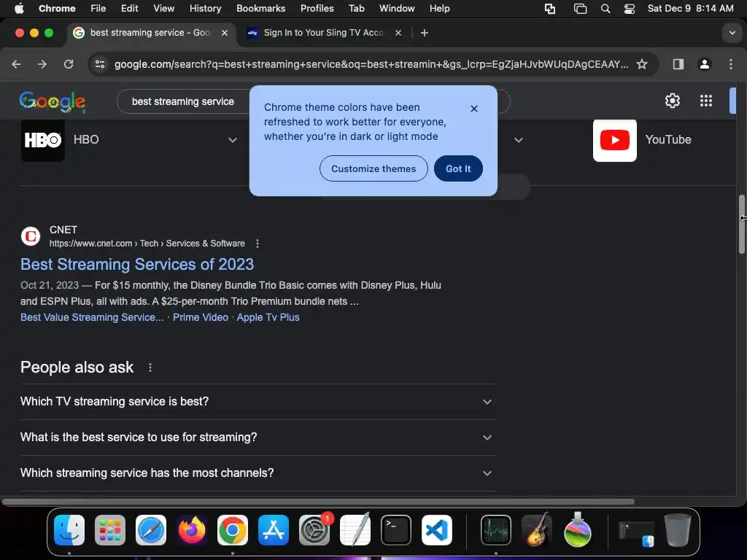747x560 pixels.
Task: Open People also ask options menu
Action: point(150,367)
